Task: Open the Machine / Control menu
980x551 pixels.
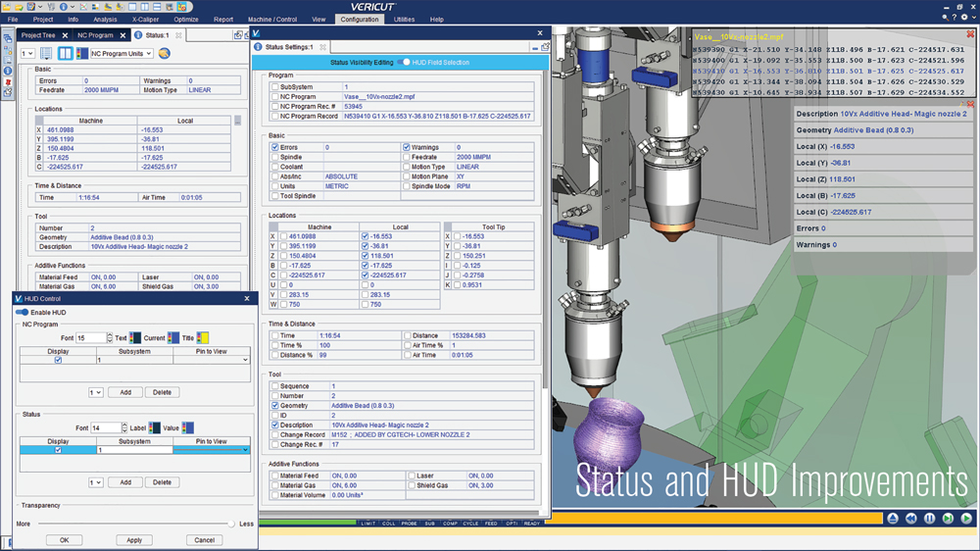Action: (x=272, y=20)
